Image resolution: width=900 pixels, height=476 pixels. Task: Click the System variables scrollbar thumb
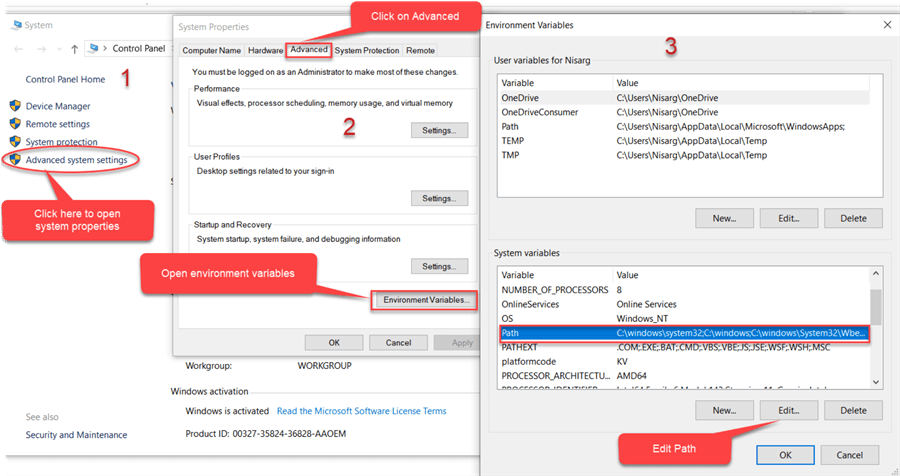(876, 307)
